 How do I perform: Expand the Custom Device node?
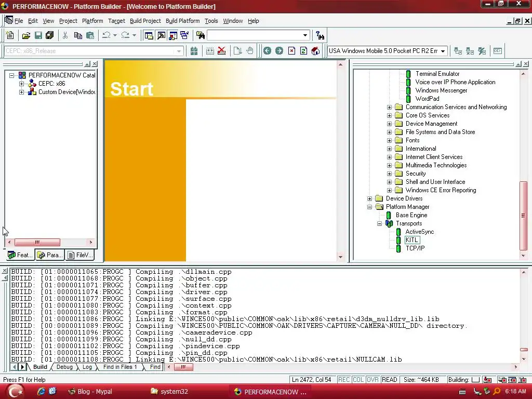point(21,92)
